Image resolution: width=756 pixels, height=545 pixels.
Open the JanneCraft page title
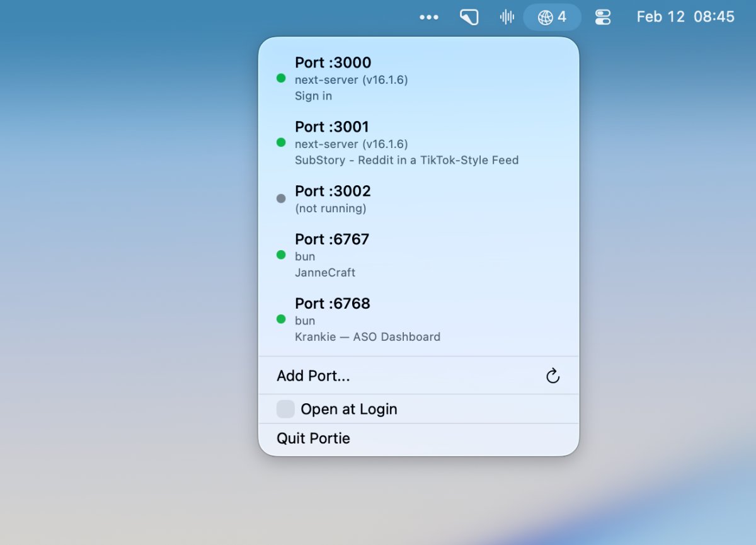[x=325, y=273]
